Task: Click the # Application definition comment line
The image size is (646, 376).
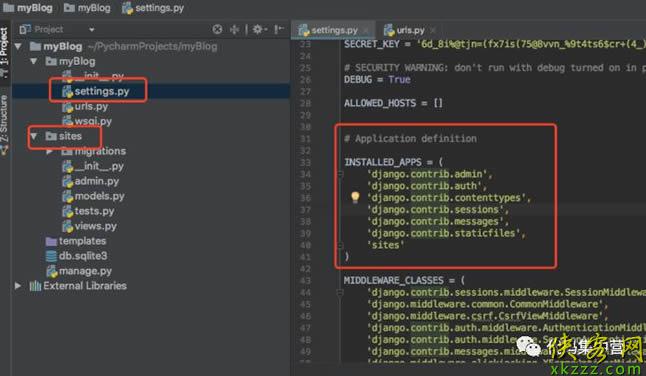Action: click(x=410, y=139)
